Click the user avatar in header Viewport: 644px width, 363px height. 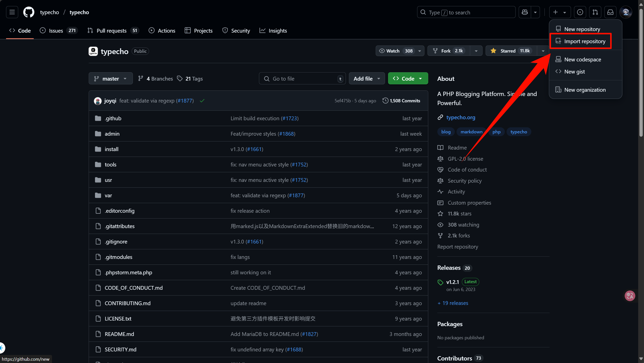pyautogui.click(x=626, y=12)
